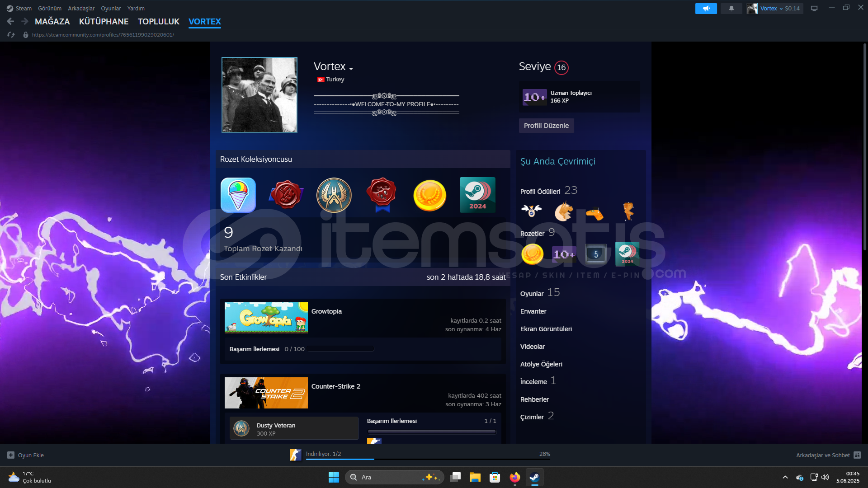
Task: Open Atölye Öğeleri link
Action: pyautogui.click(x=541, y=364)
